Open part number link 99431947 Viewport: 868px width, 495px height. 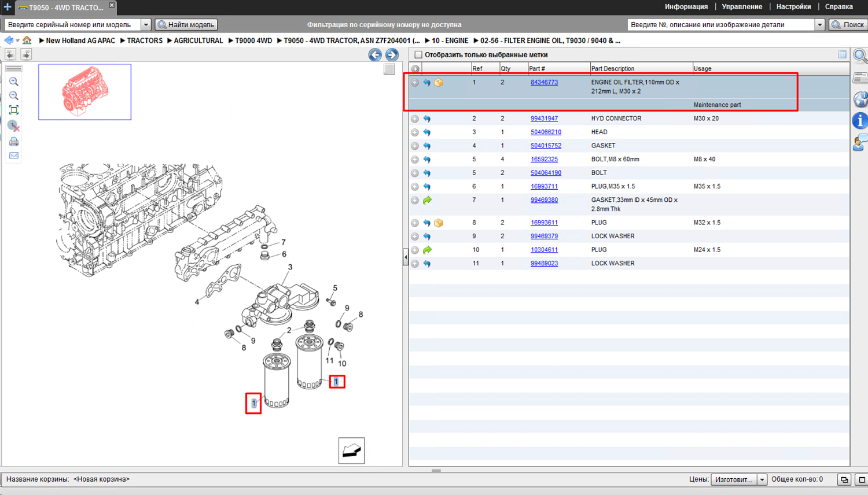click(545, 119)
